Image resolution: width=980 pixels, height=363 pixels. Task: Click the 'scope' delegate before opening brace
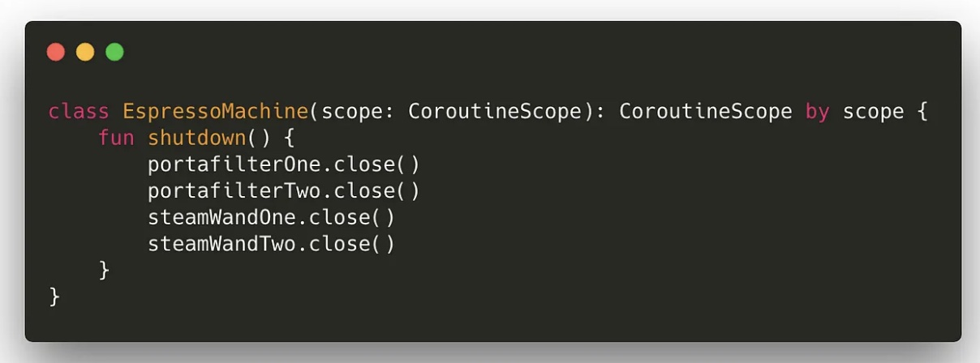click(873, 111)
